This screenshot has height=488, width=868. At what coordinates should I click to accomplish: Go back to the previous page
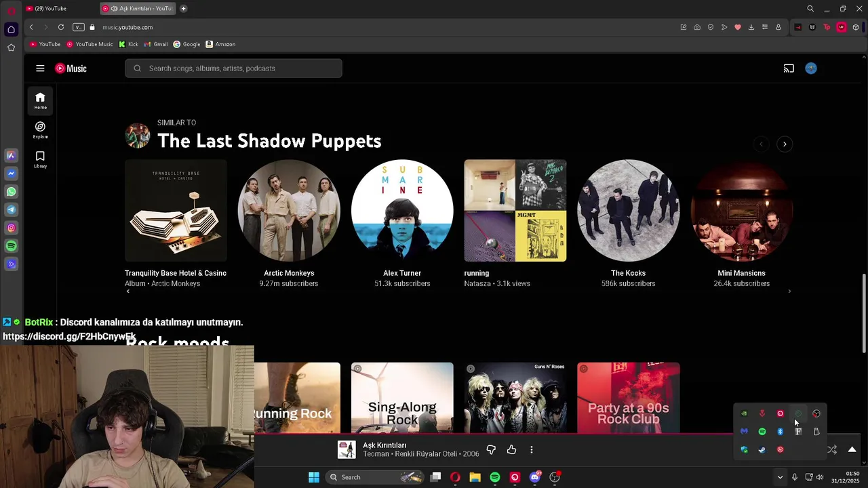point(31,27)
